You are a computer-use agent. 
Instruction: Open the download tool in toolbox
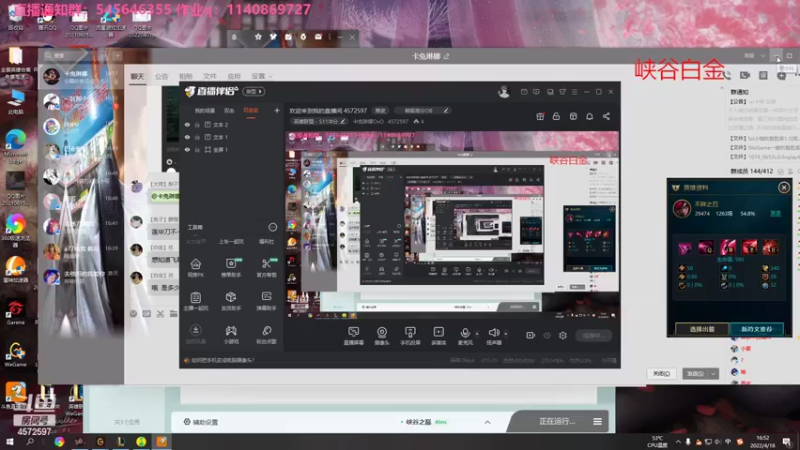pos(196,334)
